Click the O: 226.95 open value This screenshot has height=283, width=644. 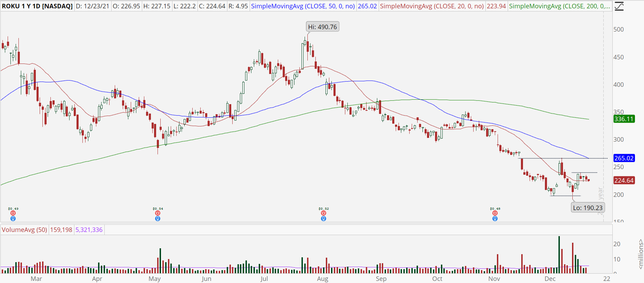coord(126,6)
